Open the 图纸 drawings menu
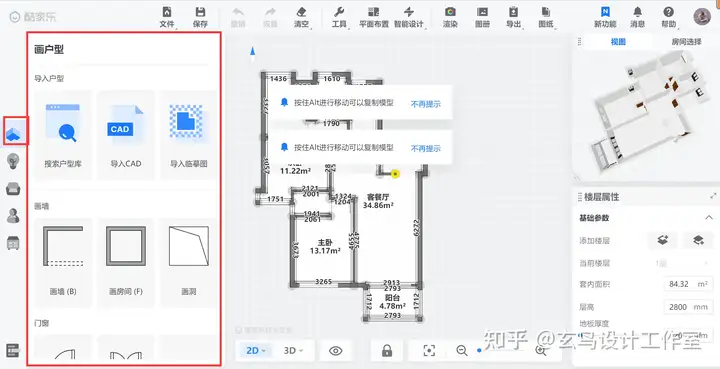This screenshot has height=369, width=720. point(546,17)
